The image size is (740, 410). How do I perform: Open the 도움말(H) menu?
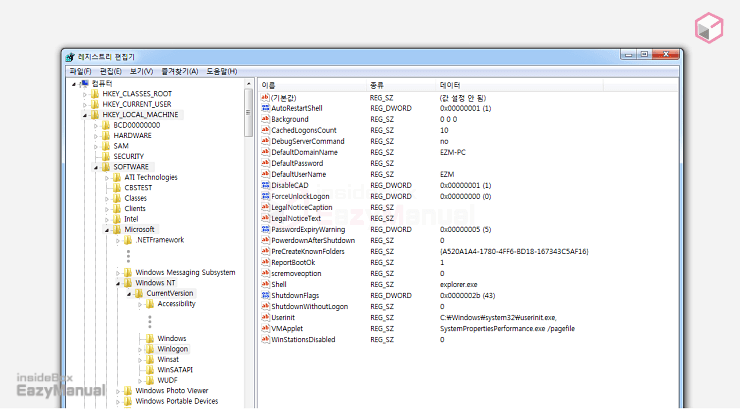(x=221, y=71)
